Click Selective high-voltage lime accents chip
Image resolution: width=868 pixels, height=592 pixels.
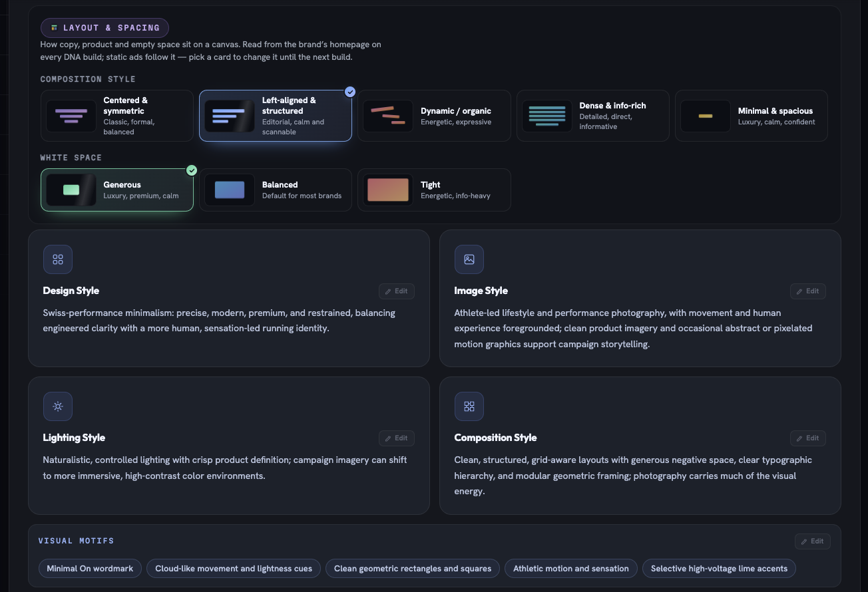719,568
